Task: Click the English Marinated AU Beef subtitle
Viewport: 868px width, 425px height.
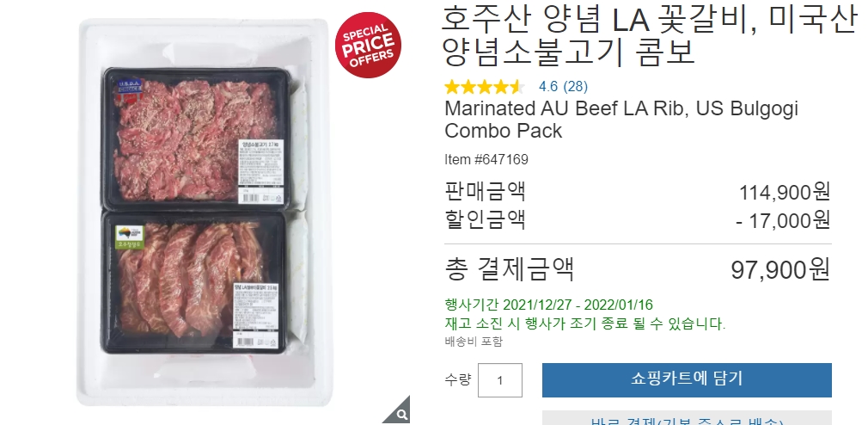Action: click(x=621, y=119)
